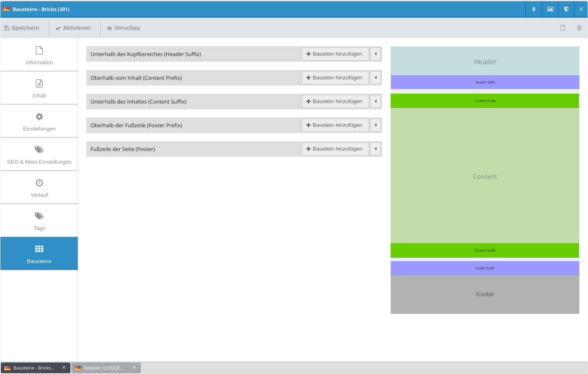
Task: Toggle arrow for Footer Prefix row
Action: click(x=375, y=125)
